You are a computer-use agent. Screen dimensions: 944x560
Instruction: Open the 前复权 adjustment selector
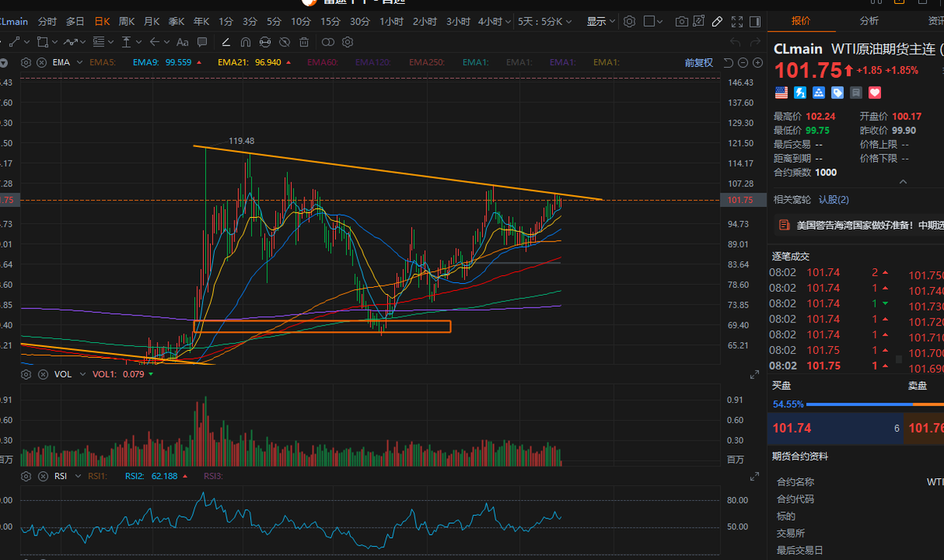tap(699, 62)
